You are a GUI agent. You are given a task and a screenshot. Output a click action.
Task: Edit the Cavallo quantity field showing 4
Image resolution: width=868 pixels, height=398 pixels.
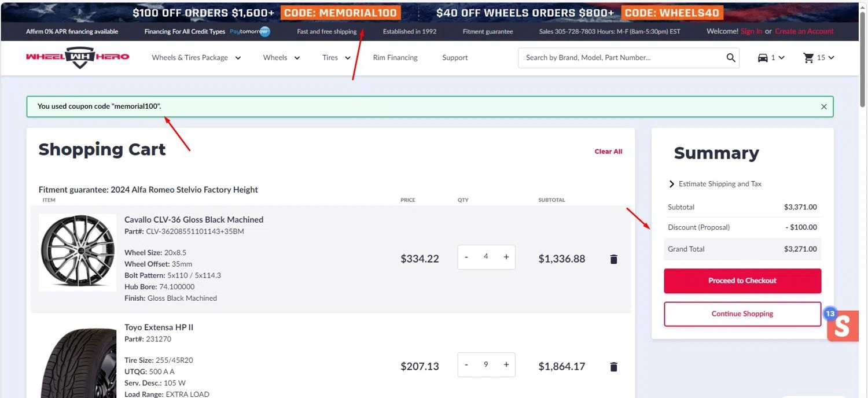point(486,257)
